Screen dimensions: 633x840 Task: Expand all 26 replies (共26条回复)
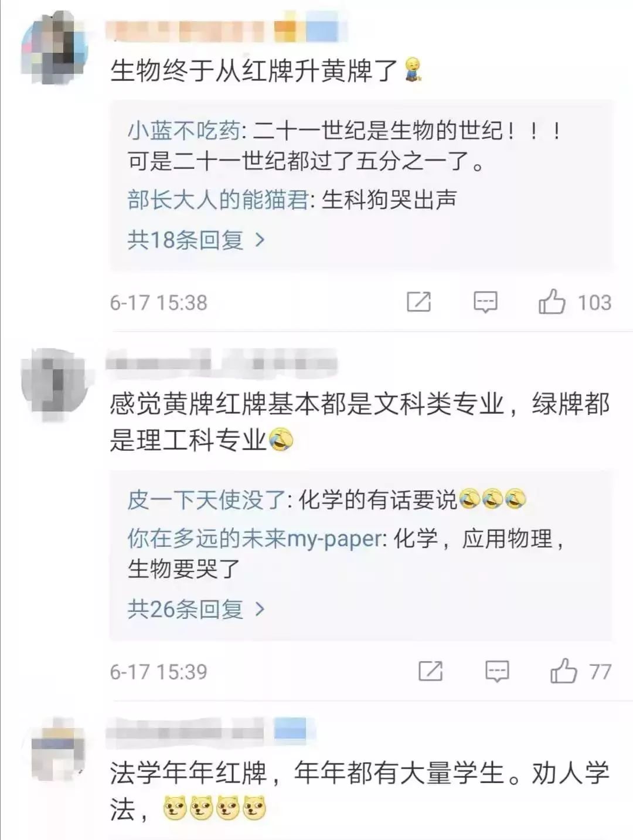click(x=196, y=609)
